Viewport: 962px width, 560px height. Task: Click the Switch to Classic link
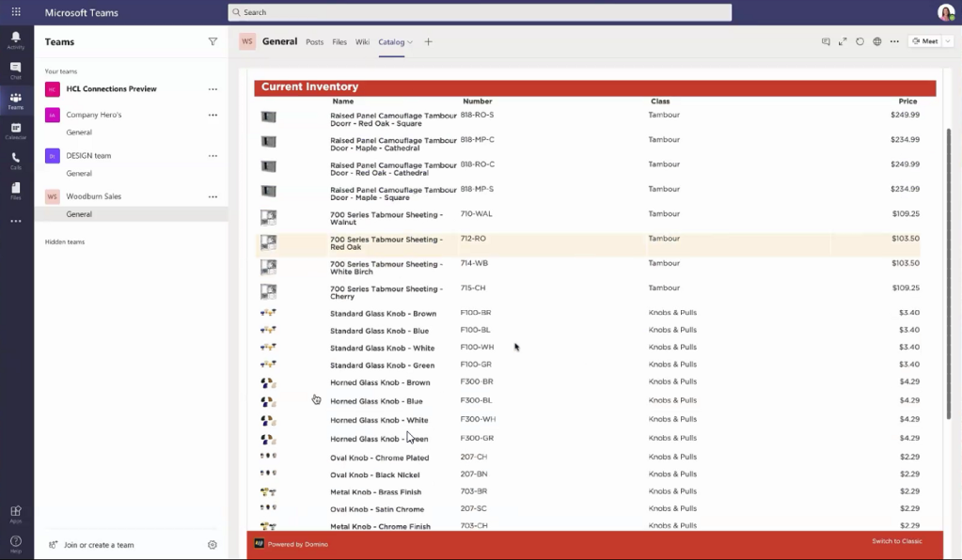(896, 541)
